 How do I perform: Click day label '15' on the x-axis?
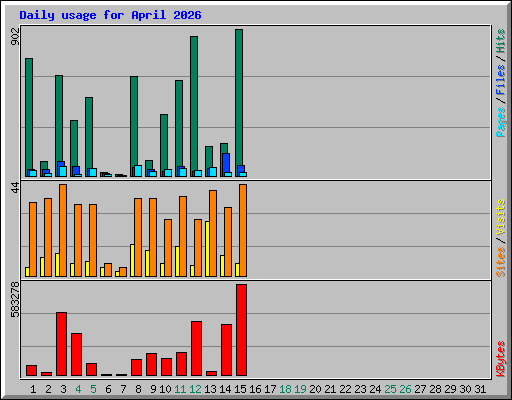pos(240,389)
